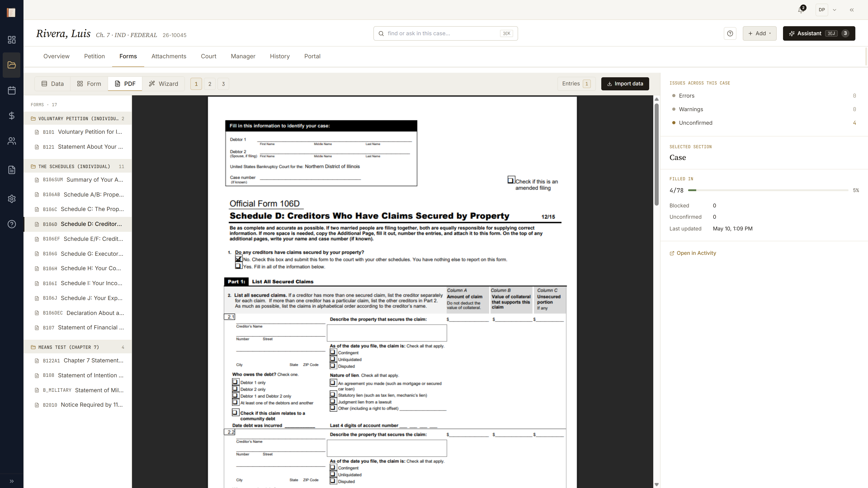Expand the left sidebar with double chevron
The height and width of the screenshot is (488, 868).
12,481
